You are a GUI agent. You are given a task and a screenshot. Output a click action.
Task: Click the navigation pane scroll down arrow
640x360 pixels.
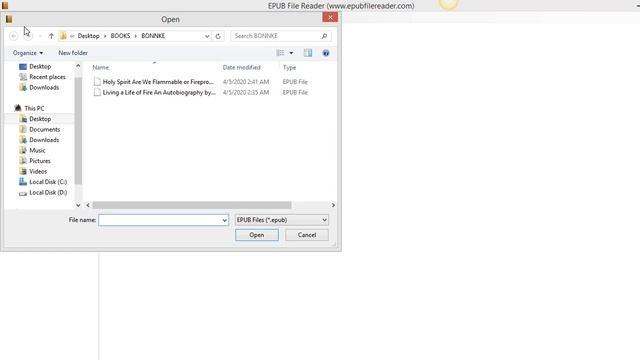[78, 205]
